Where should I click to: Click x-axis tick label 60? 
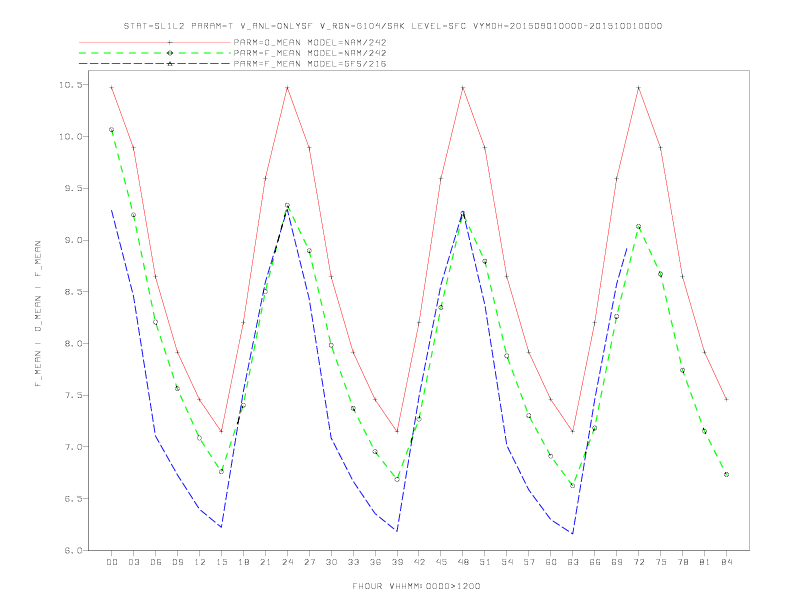pos(551,562)
